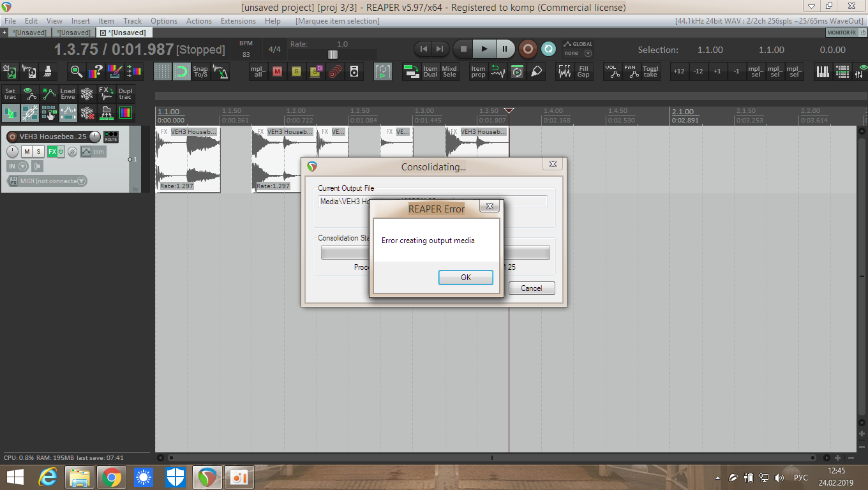Mute the VEH3 Housebeat track

pyautogui.click(x=27, y=152)
